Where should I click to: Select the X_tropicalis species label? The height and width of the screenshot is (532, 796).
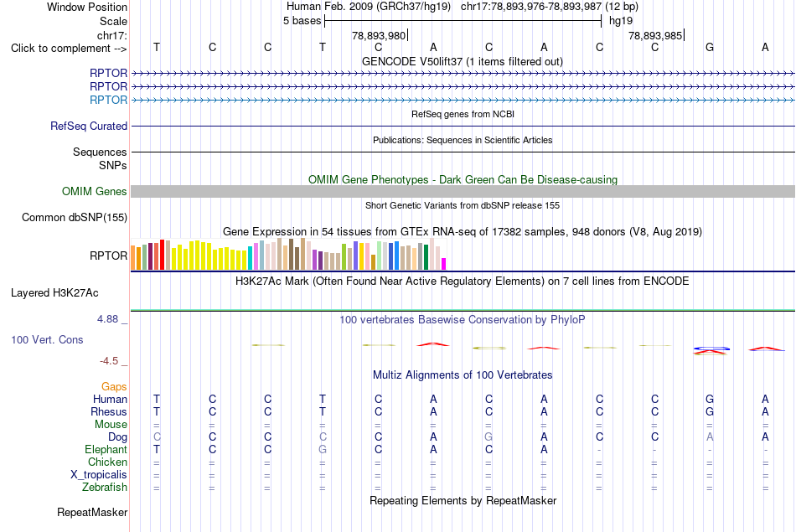(x=99, y=475)
